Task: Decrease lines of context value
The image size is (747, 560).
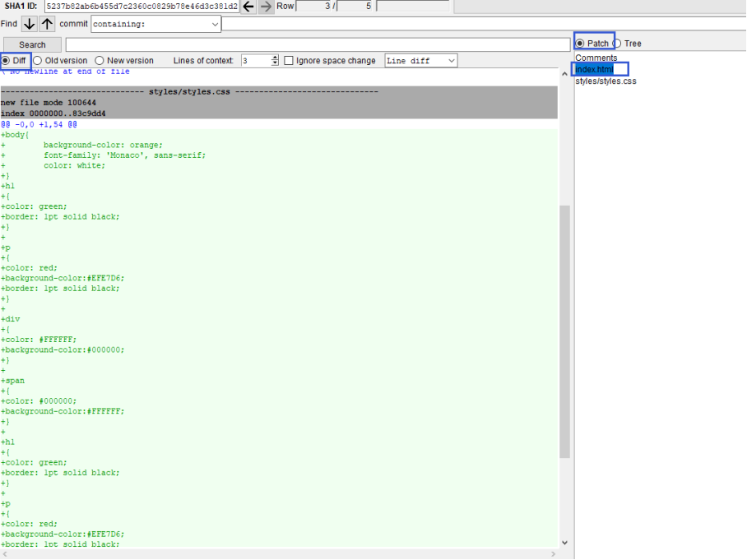Action: 275,63
